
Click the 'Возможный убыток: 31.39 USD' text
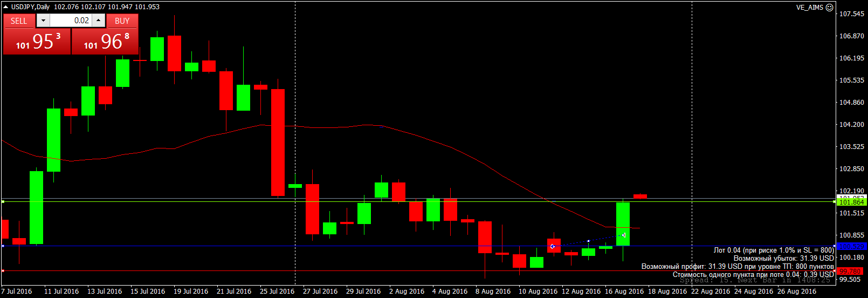point(784,258)
